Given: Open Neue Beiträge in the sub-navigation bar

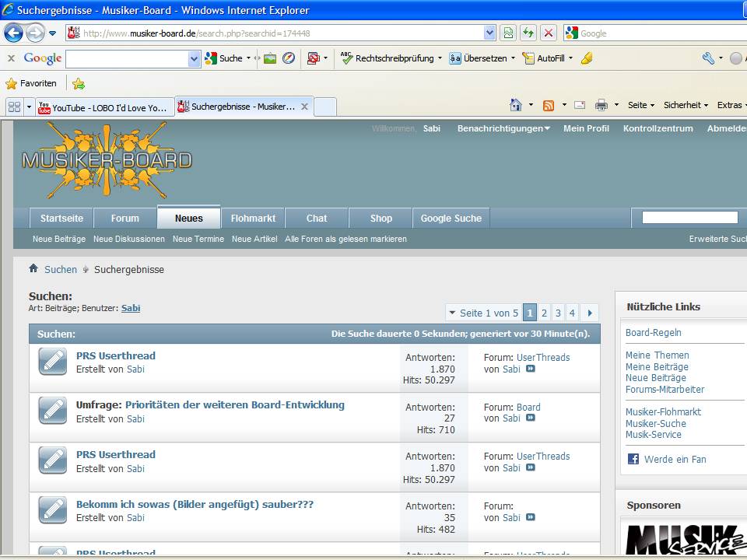Looking at the screenshot, I should pos(59,239).
